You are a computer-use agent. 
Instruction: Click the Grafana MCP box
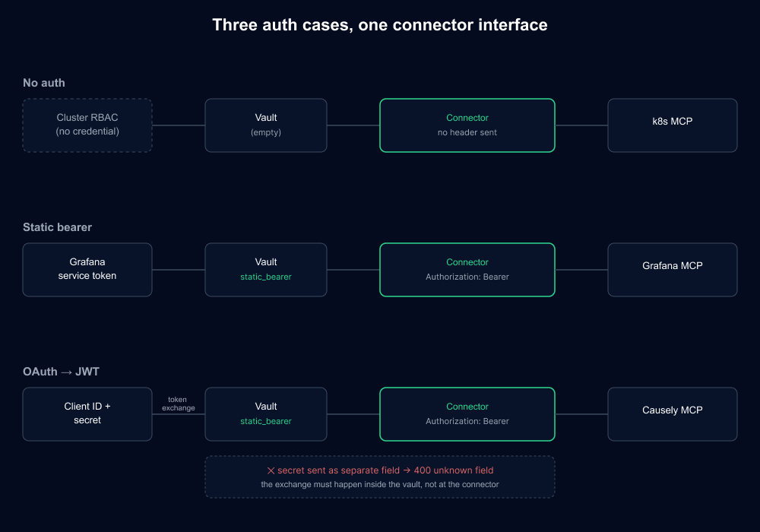(x=673, y=270)
